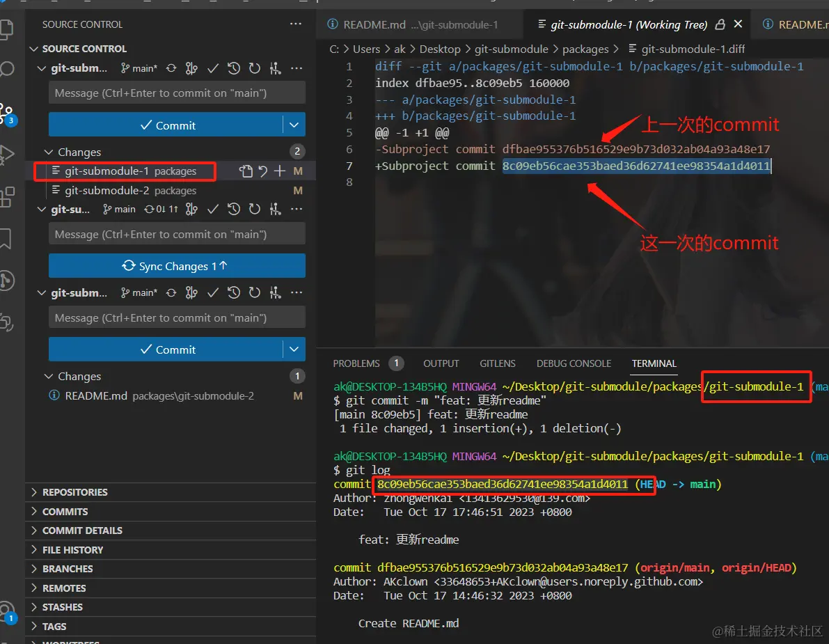Viewport: 829px width, 644px height.
Task: Open more actions on git-su... main repository
Action: pyautogui.click(x=297, y=210)
